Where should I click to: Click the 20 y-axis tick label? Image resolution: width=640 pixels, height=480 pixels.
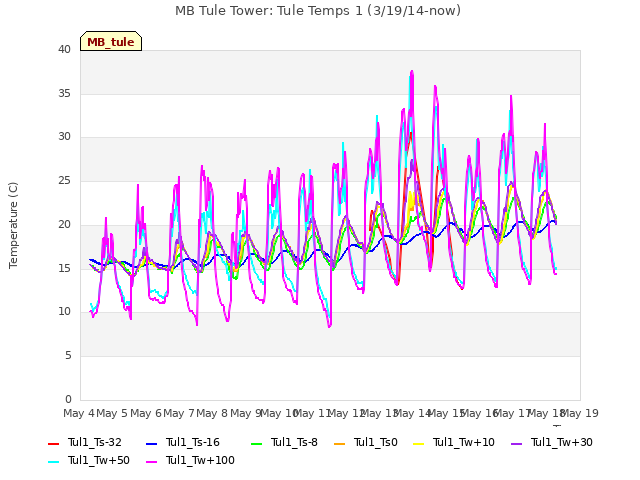[x=64, y=224]
